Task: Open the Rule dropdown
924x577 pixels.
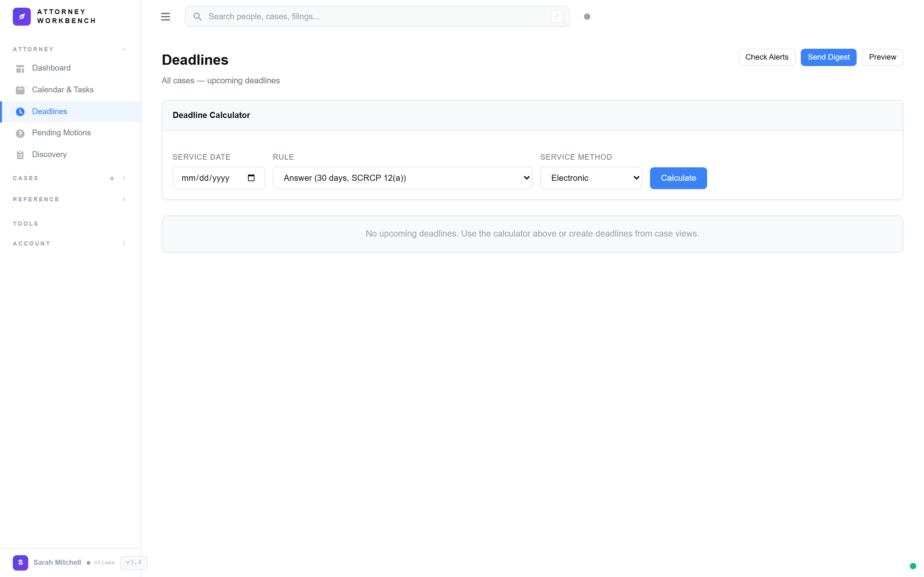Action: 402,178
